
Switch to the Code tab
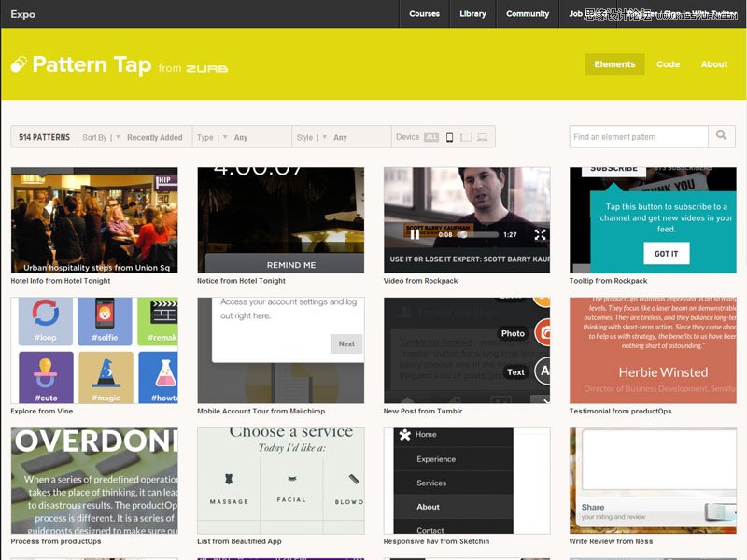(668, 64)
